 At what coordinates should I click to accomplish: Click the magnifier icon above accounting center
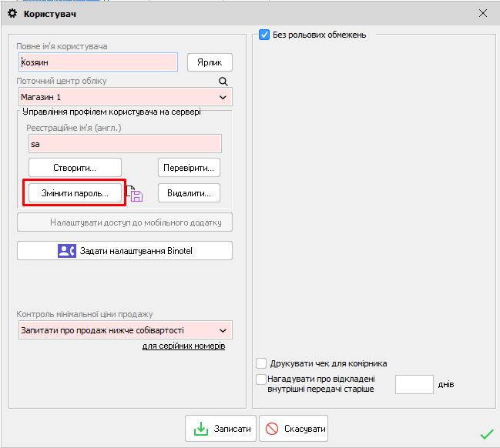[223, 81]
